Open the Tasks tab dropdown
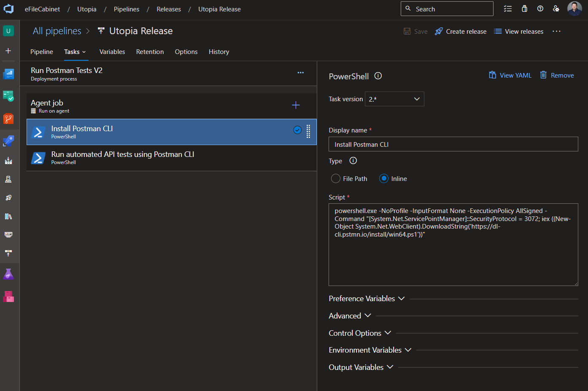Screen dimensions: 588x391 click(x=75, y=52)
